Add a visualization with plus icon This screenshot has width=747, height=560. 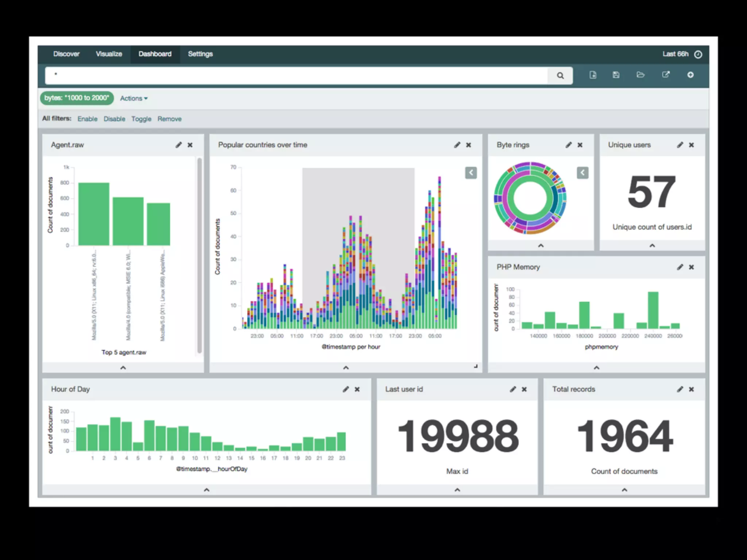690,75
